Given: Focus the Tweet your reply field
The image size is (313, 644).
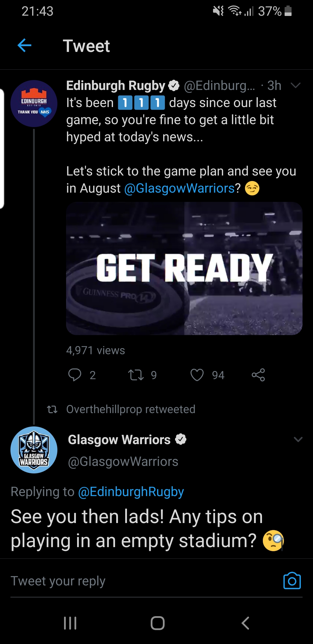Looking at the screenshot, I should coord(145,581).
